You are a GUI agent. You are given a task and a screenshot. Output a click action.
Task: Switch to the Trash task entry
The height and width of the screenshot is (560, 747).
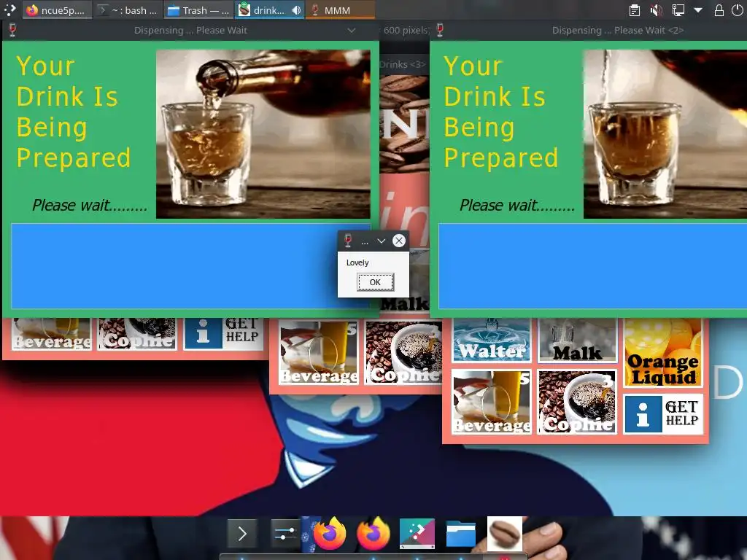198,10
